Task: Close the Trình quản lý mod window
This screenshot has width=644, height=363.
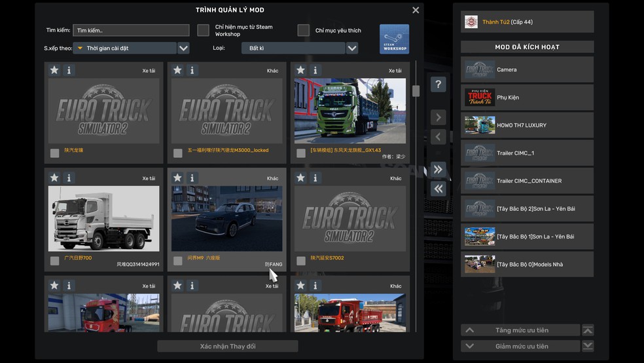Action: point(416,10)
